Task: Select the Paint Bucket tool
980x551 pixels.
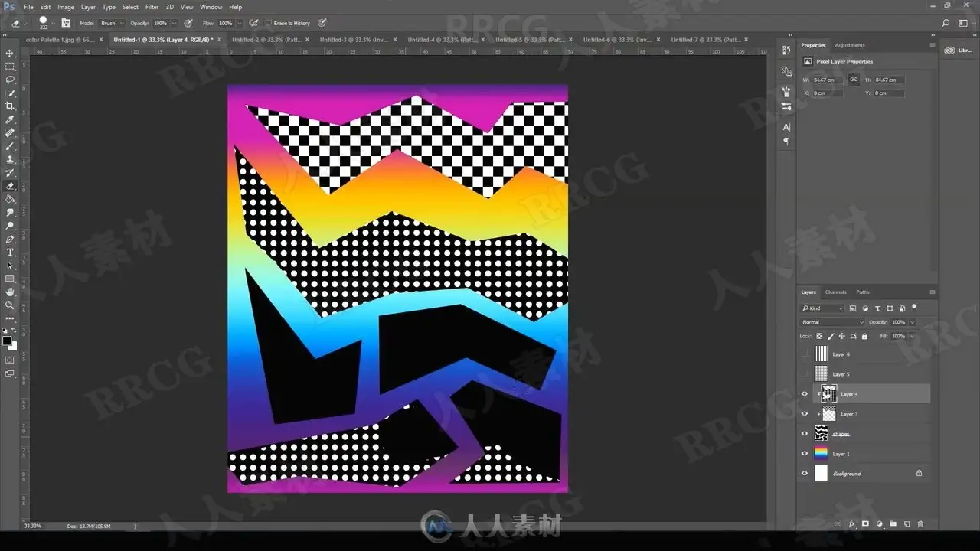Action: point(10,199)
